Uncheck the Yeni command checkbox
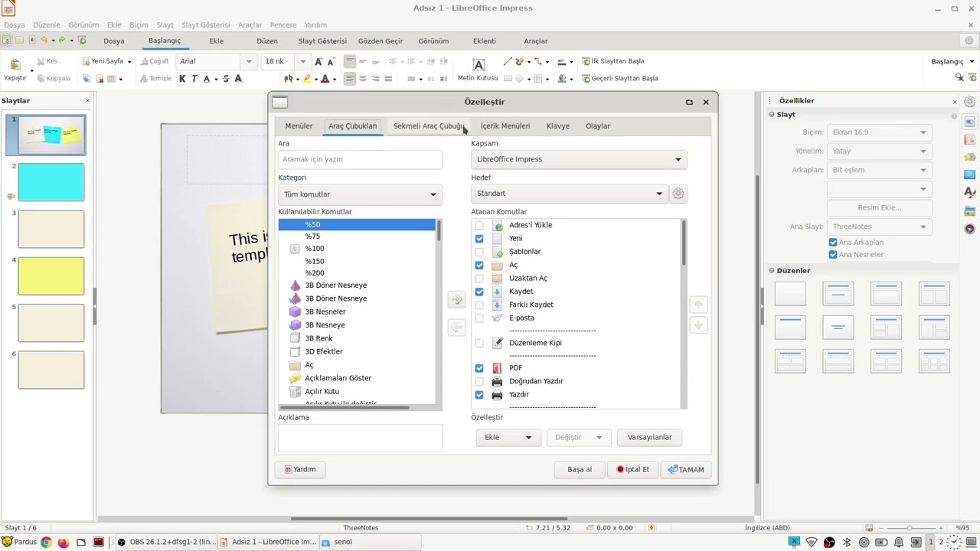 (x=479, y=239)
